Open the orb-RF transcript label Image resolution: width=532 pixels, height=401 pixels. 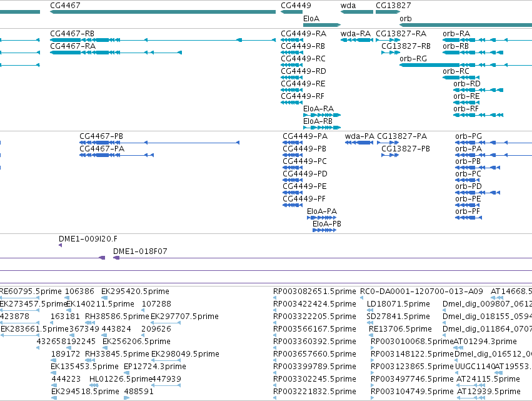pyautogui.click(x=466, y=109)
